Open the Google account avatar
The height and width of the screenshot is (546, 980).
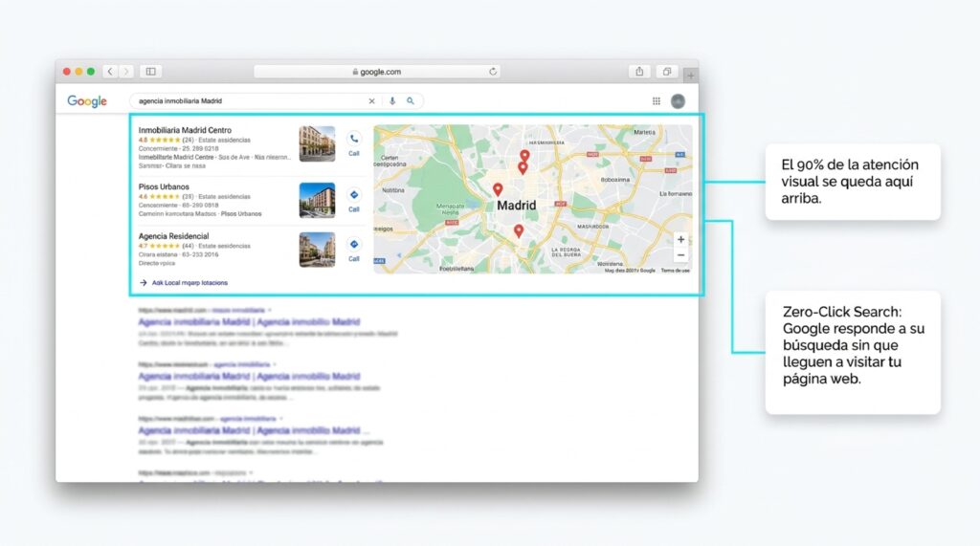678,101
